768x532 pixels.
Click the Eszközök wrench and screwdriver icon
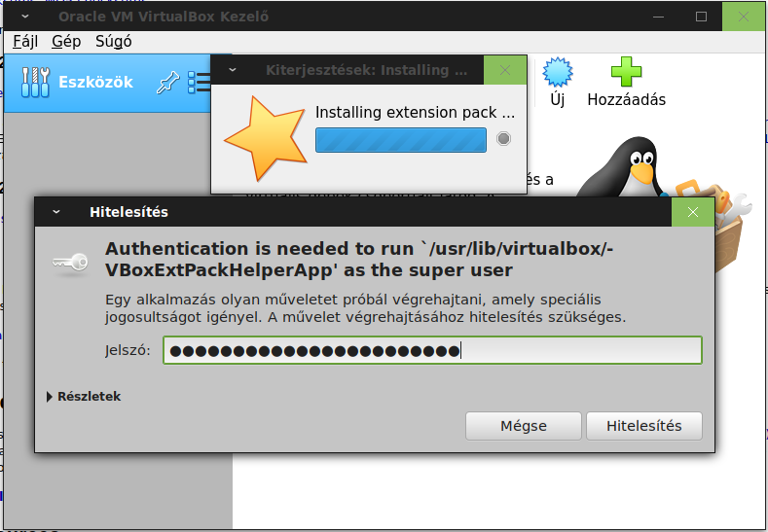[x=36, y=83]
